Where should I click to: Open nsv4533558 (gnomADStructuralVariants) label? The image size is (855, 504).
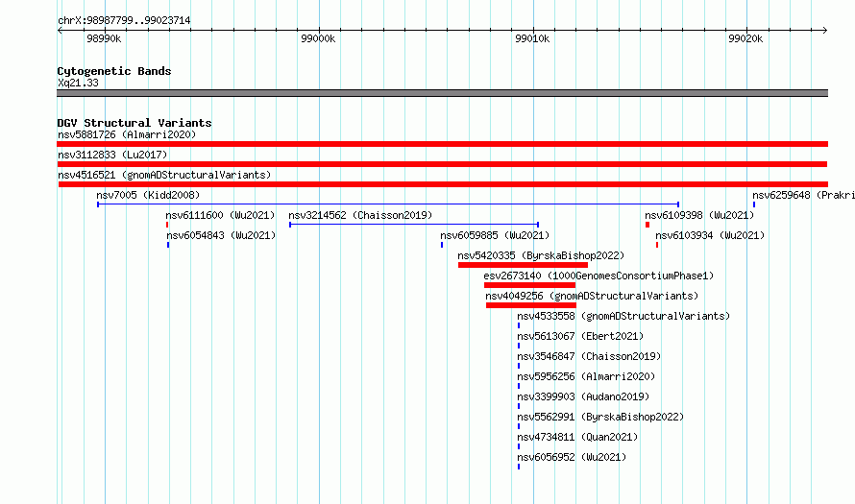623,316
